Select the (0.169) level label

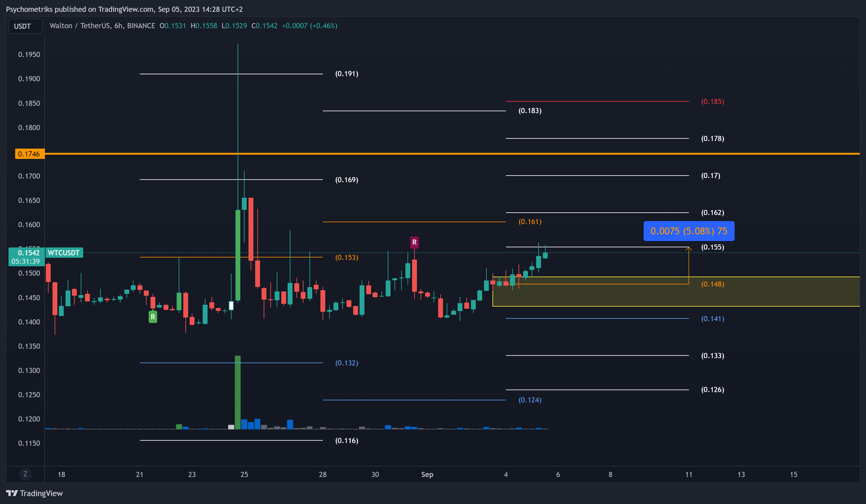coord(347,180)
